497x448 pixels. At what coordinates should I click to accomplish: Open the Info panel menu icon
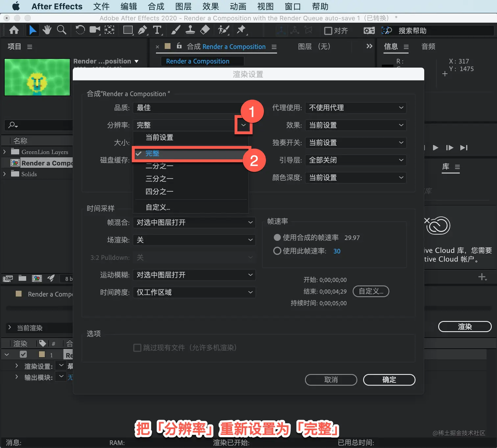pos(406,47)
